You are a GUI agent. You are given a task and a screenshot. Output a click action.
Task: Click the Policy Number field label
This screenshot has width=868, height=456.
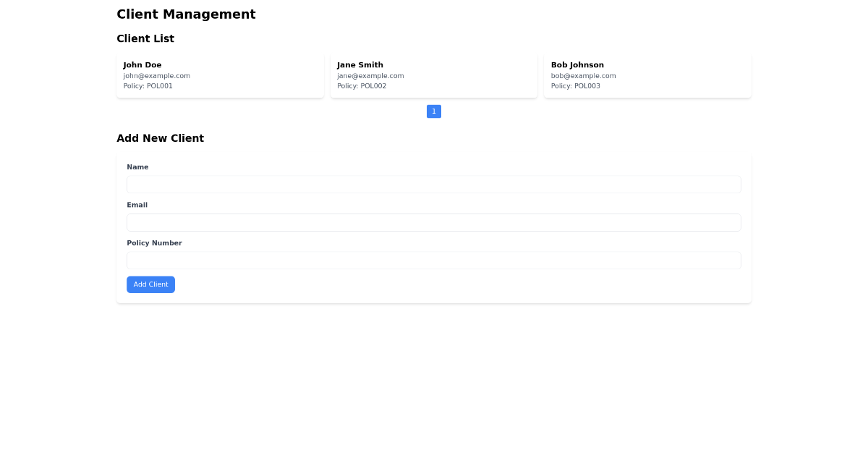pos(155,243)
